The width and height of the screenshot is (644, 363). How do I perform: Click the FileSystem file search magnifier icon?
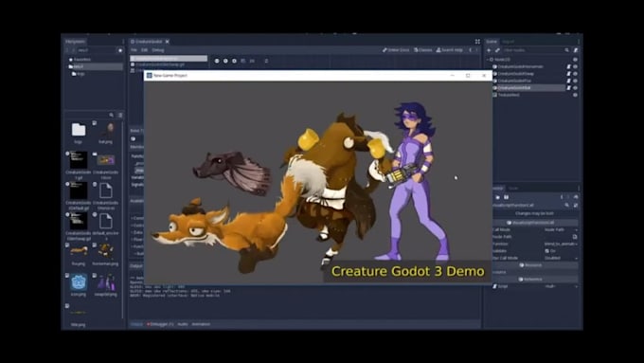point(112,115)
